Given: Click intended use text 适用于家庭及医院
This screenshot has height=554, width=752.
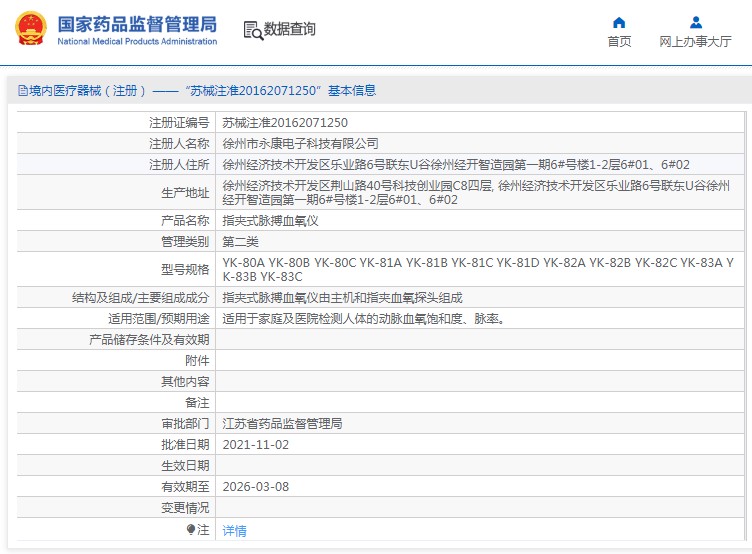Looking at the screenshot, I should coord(364,318).
